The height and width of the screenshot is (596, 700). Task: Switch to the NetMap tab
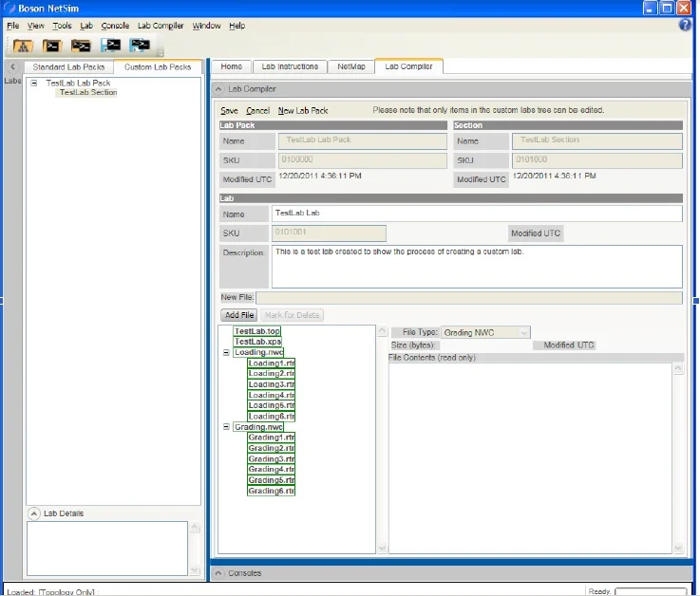click(351, 66)
